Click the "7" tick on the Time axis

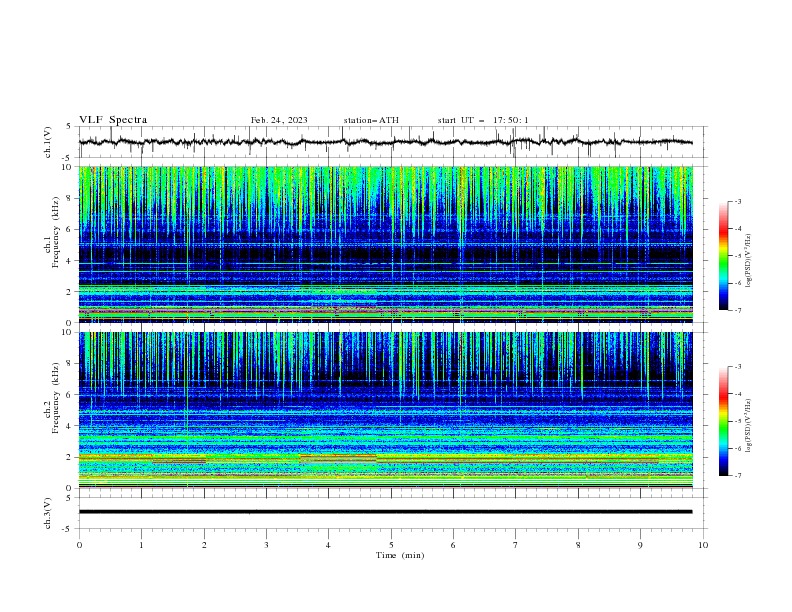(516, 545)
